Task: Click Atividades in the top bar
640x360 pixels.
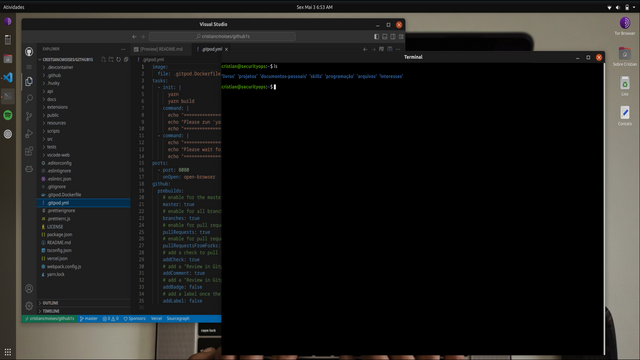Action: coord(14,7)
